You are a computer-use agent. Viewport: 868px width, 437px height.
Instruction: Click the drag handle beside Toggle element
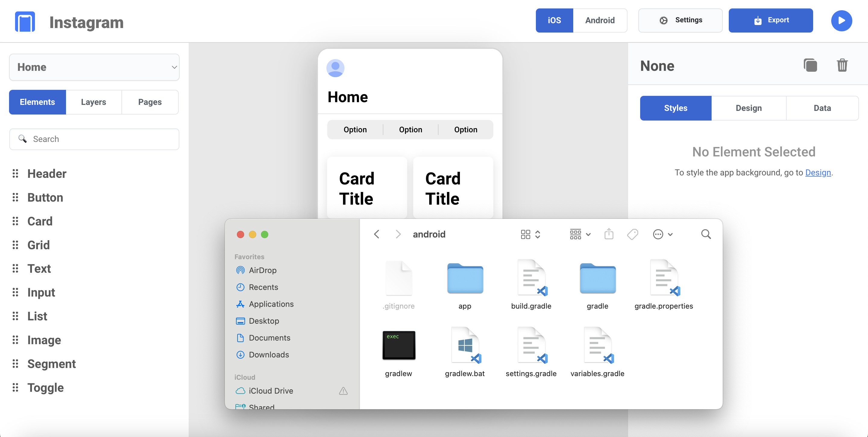[15, 388]
